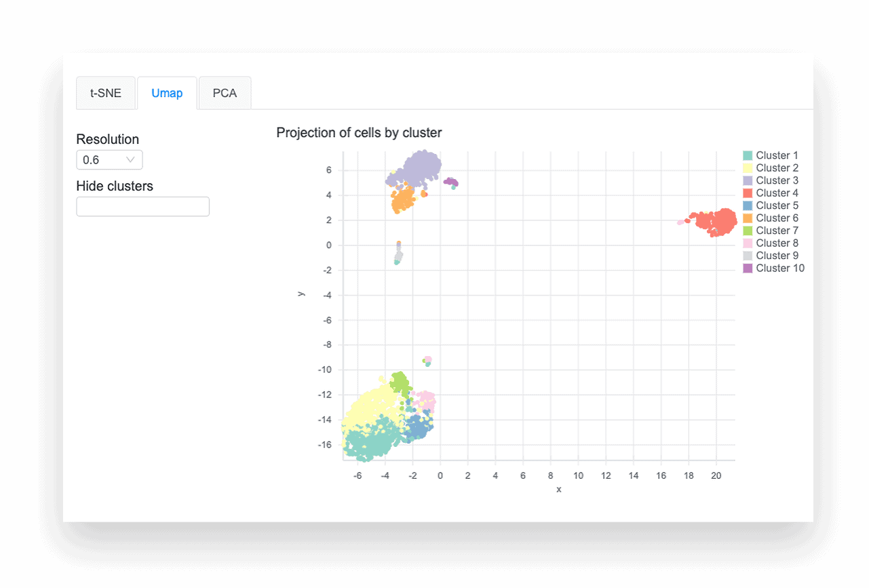The height and width of the screenshot is (588, 869).
Task: Toggle Cluster 1 legend color swatch
Action: (x=748, y=156)
